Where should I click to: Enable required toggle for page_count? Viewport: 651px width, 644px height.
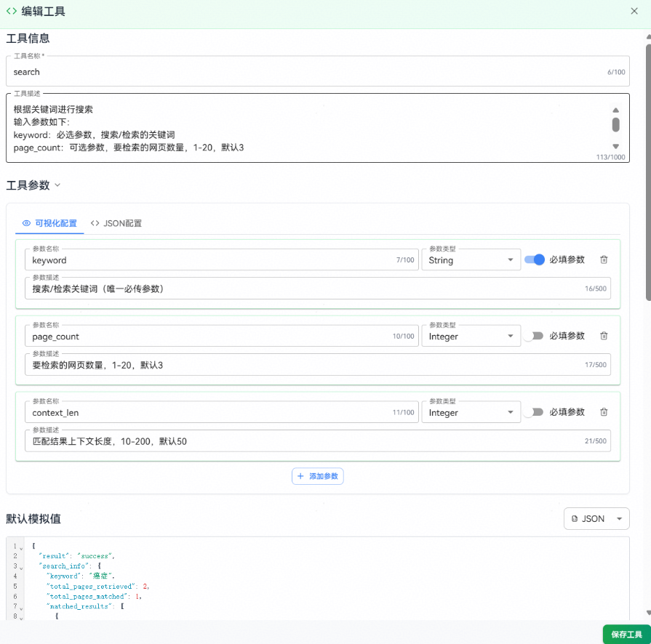[535, 336]
